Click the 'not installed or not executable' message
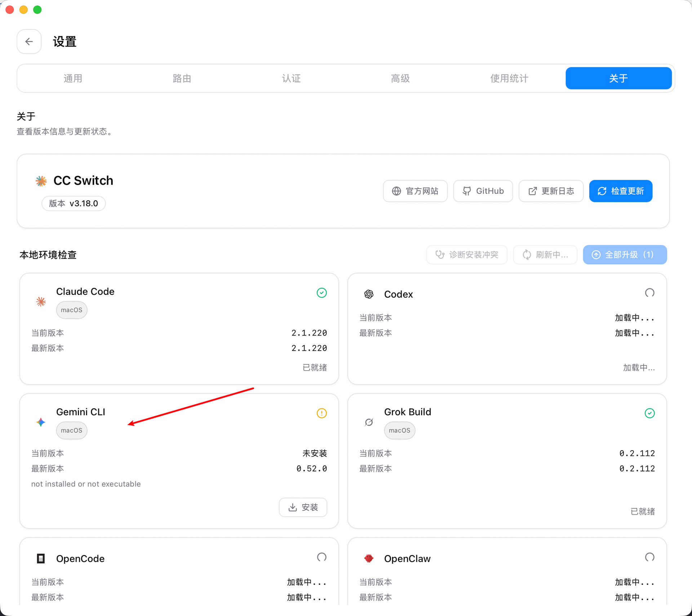 click(x=86, y=484)
